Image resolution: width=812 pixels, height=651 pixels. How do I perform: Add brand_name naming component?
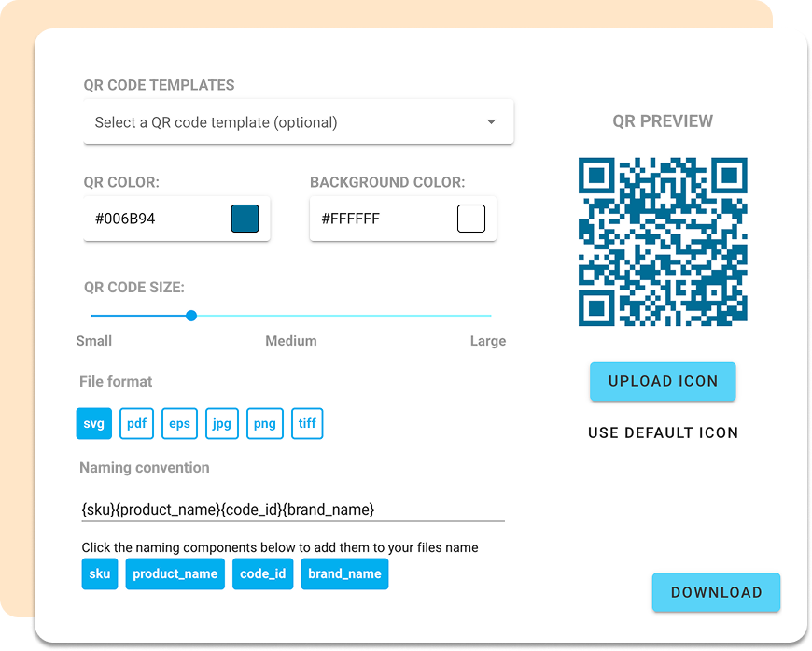344,573
